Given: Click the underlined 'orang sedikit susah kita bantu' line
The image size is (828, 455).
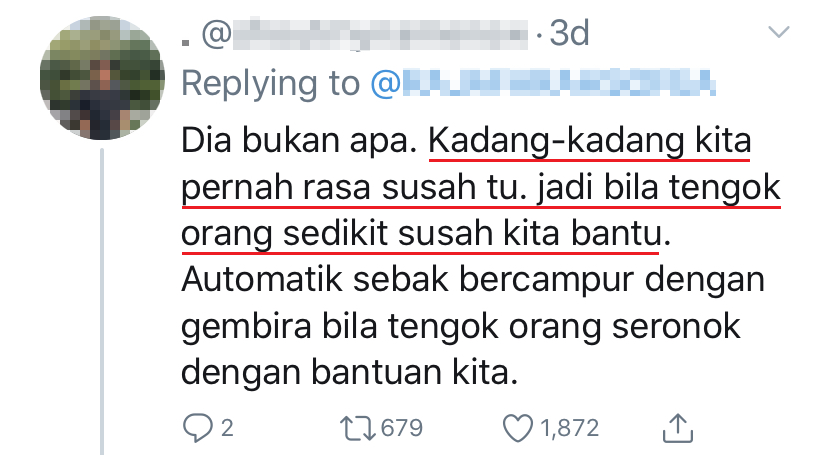Looking at the screenshot, I should 421,234.
